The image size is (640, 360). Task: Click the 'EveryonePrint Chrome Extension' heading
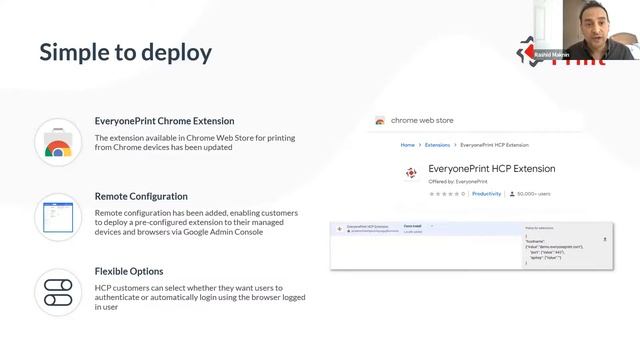coord(164,121)
